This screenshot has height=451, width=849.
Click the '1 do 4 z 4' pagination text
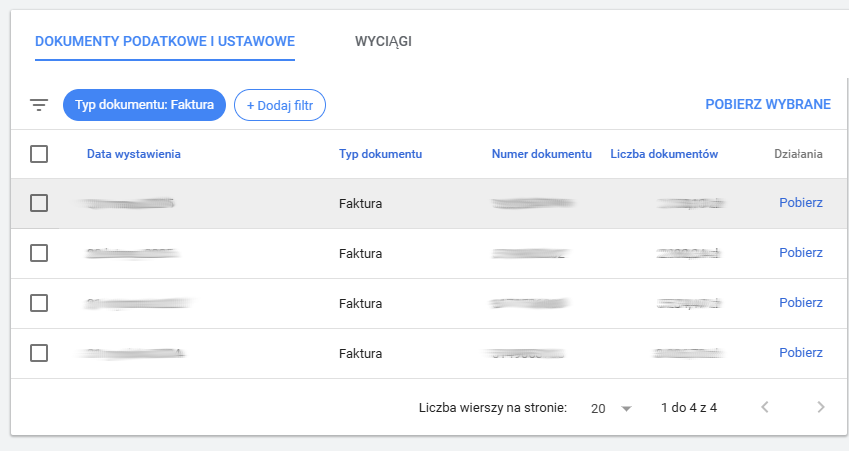(689, 408)
